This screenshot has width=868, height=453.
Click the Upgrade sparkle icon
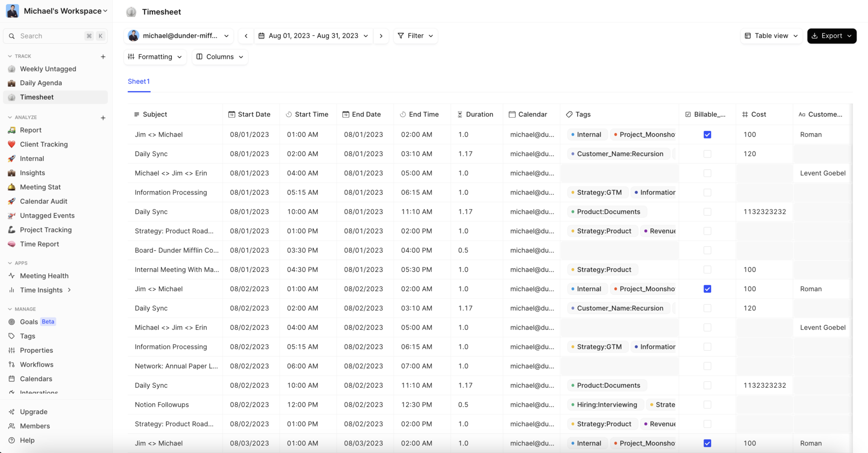pos(11,412)
